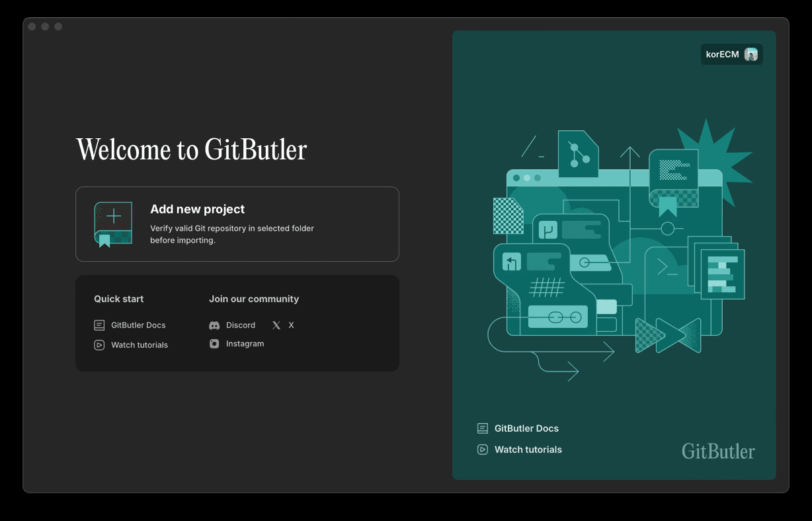Screen dimensions: 812x521
Task: Click play icon in the green panel
Action: pyautogui.click(x=483, y=450)
